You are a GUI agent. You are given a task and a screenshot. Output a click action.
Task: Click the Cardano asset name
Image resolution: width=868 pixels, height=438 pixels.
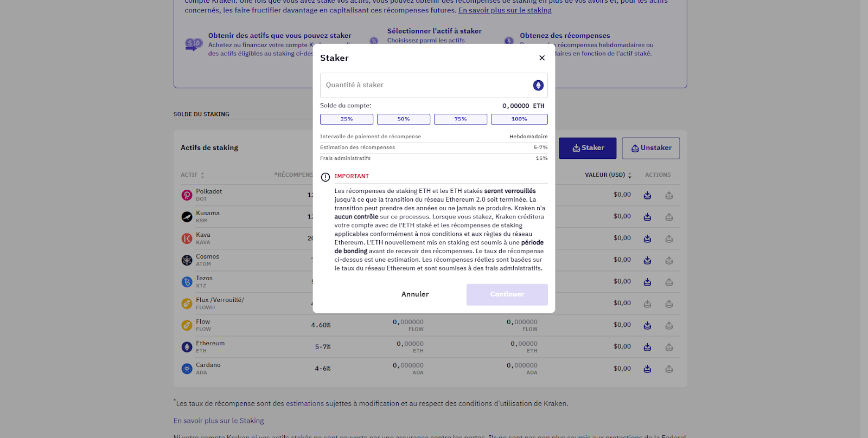(208, 365)
